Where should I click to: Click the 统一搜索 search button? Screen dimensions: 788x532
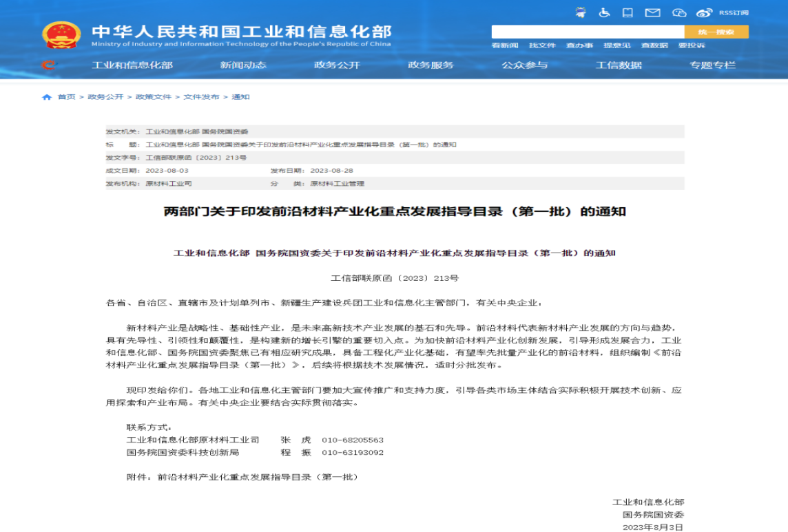716,32
